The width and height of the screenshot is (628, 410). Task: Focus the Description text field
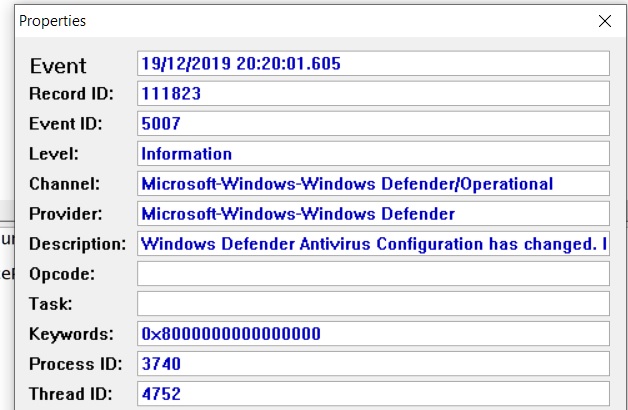point(373,244)
